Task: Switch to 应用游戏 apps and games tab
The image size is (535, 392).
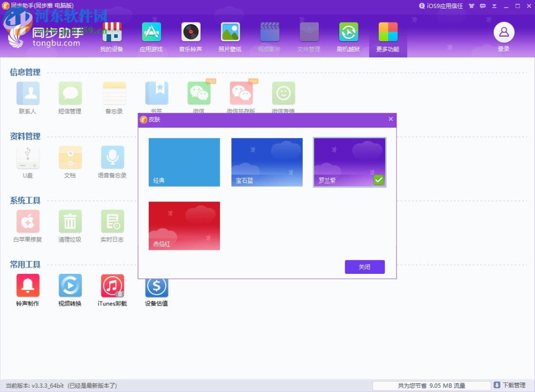Action: tap(151, 37)
